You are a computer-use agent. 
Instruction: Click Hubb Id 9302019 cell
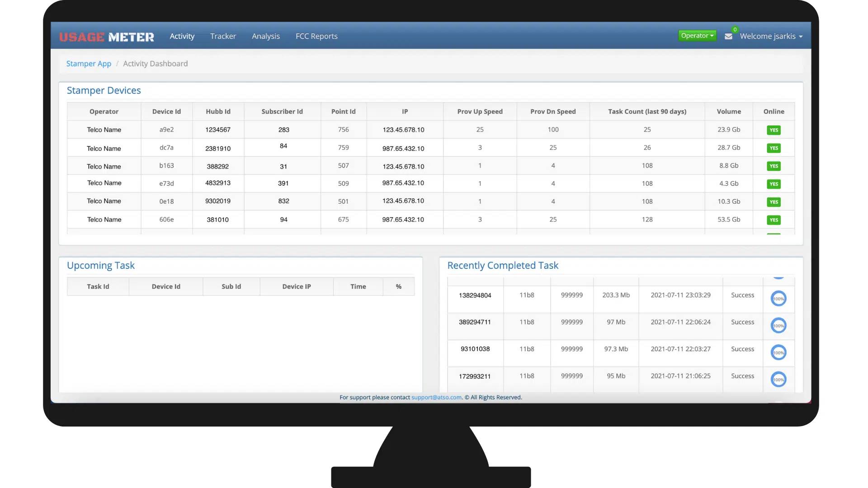point(218,201)
